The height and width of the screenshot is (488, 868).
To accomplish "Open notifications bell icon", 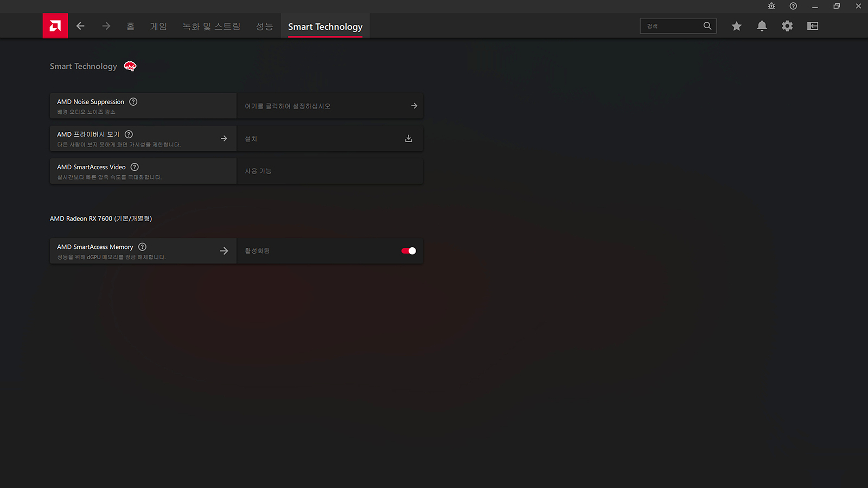I will pos(762,26).
